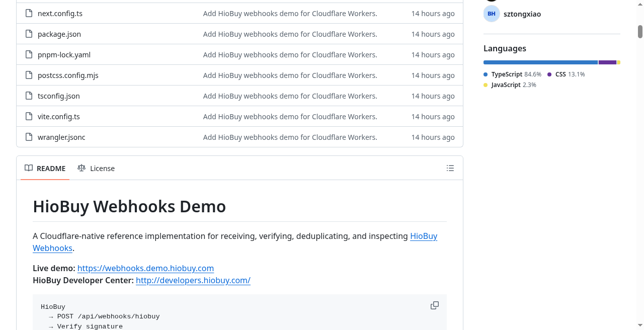Click the file icon beside postcss.config.mjs

[x=29, y=75]
